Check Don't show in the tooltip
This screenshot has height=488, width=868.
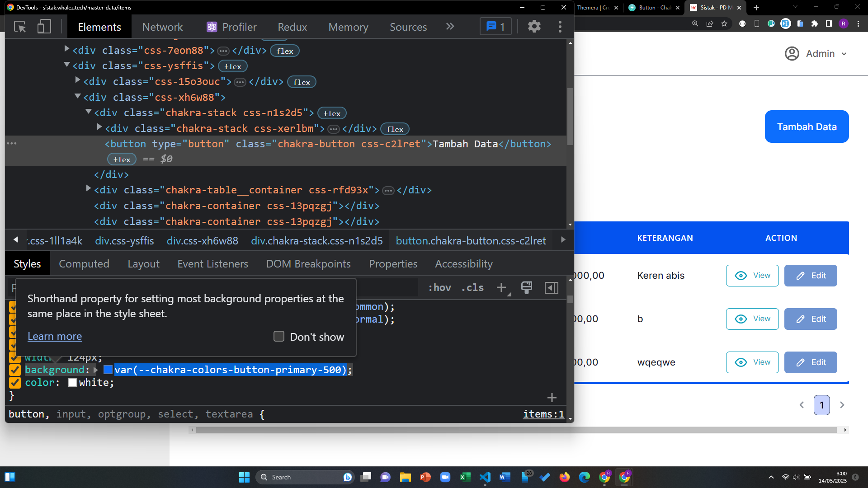click(x=278, y=336)
